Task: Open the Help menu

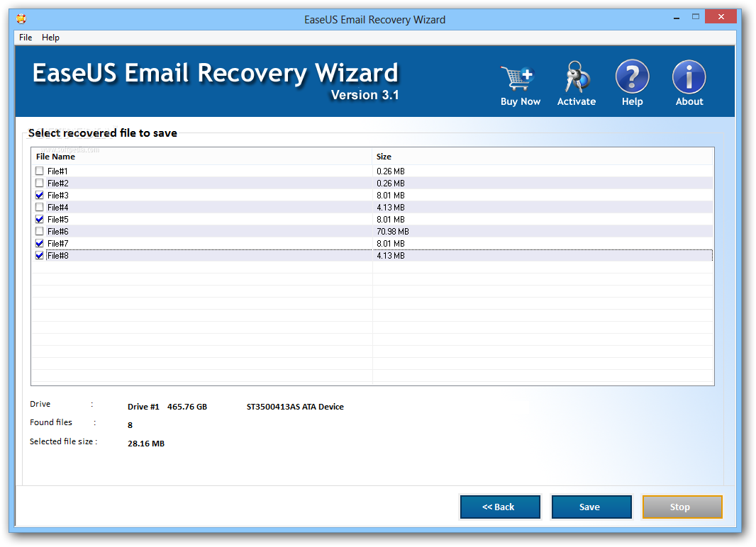Action: 50,38
